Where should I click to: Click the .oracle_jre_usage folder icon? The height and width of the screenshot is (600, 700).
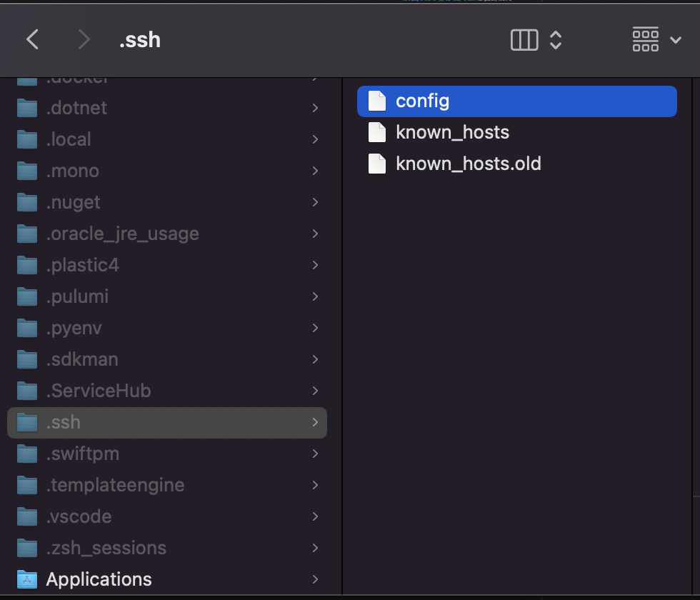point(27,234)
